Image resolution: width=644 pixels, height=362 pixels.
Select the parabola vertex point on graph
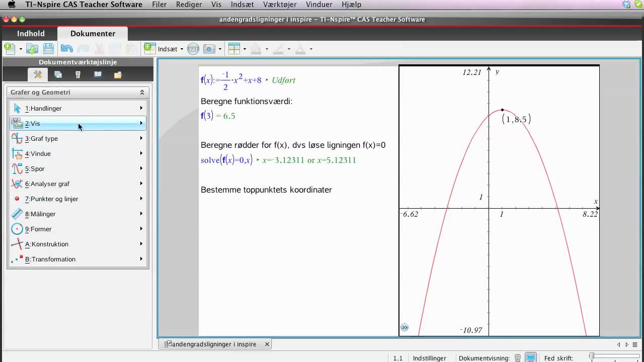[502, 110]
